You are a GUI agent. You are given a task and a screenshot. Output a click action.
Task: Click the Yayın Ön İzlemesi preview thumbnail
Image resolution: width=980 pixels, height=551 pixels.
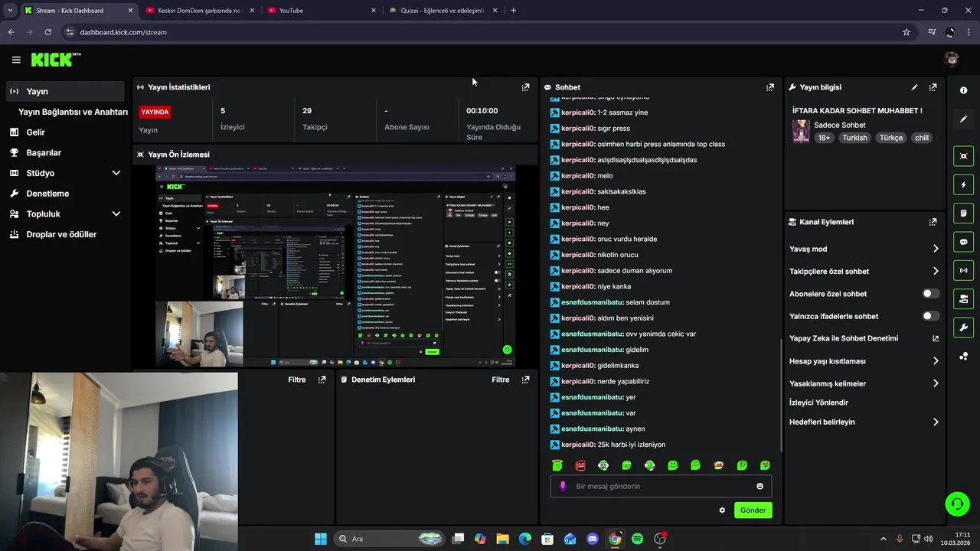335,266
